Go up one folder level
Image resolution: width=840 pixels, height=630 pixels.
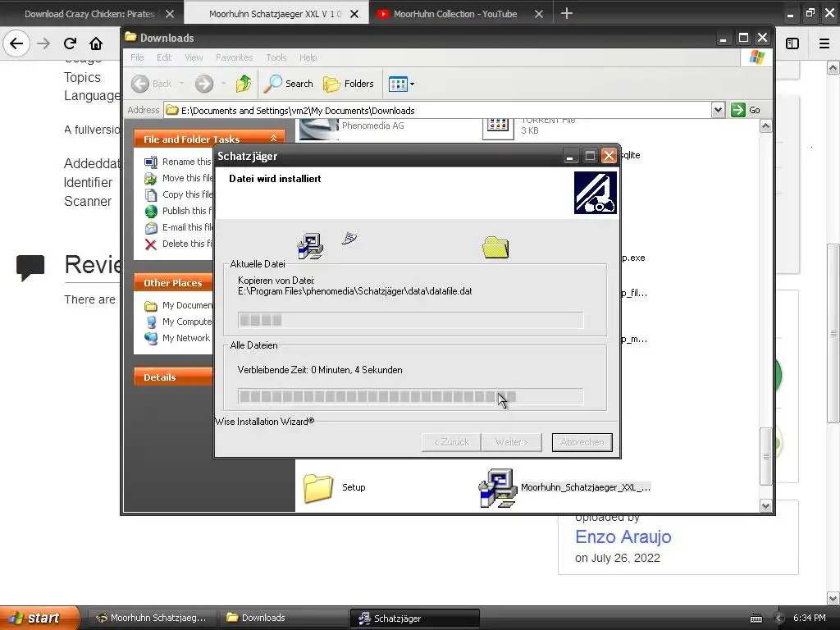[244, 84]
